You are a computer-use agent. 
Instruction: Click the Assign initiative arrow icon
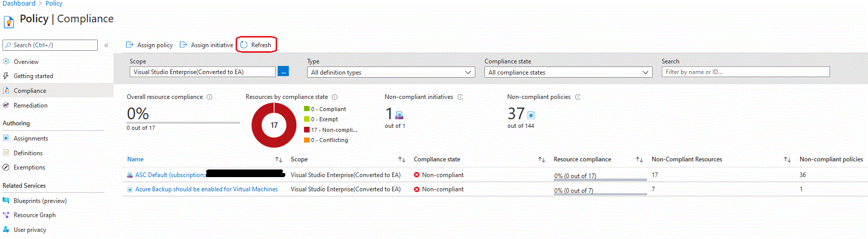[183, 45]
